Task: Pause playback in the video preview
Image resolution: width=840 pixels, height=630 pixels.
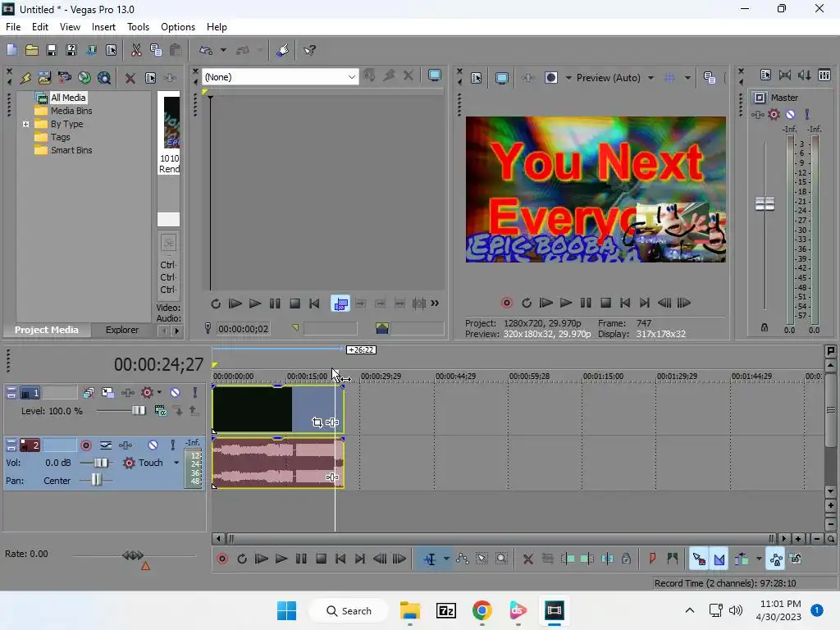Action: (586, 303)
